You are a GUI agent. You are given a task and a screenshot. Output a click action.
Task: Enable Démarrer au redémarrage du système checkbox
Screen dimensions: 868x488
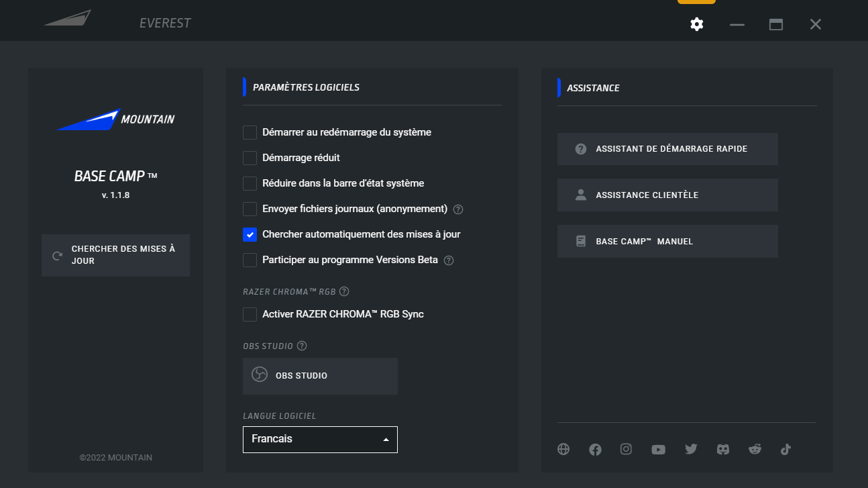pyautogui.click(x=250, y=132)
